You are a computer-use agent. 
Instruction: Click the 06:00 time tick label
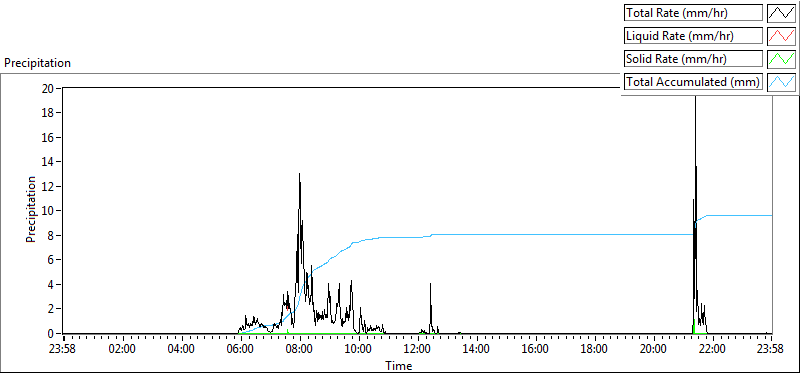pos(241,350)
